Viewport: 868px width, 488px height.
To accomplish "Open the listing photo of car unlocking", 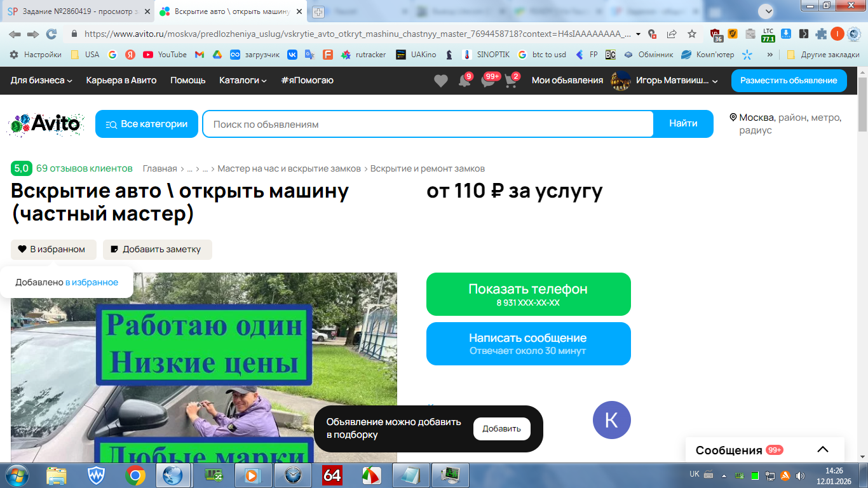I will (x=204, y=368).
